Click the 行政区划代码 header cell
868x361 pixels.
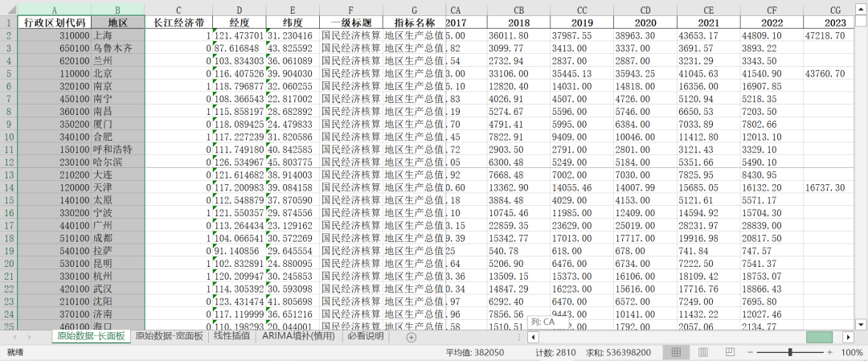coord(55,23)
